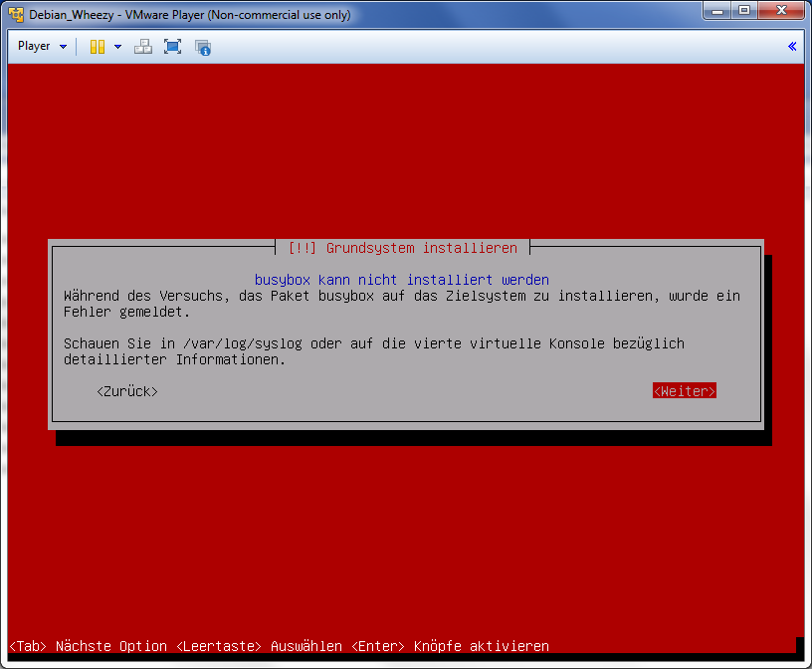Activate the <Weiter> button
This screenshot has width=812, height=669.
point(684,390)
